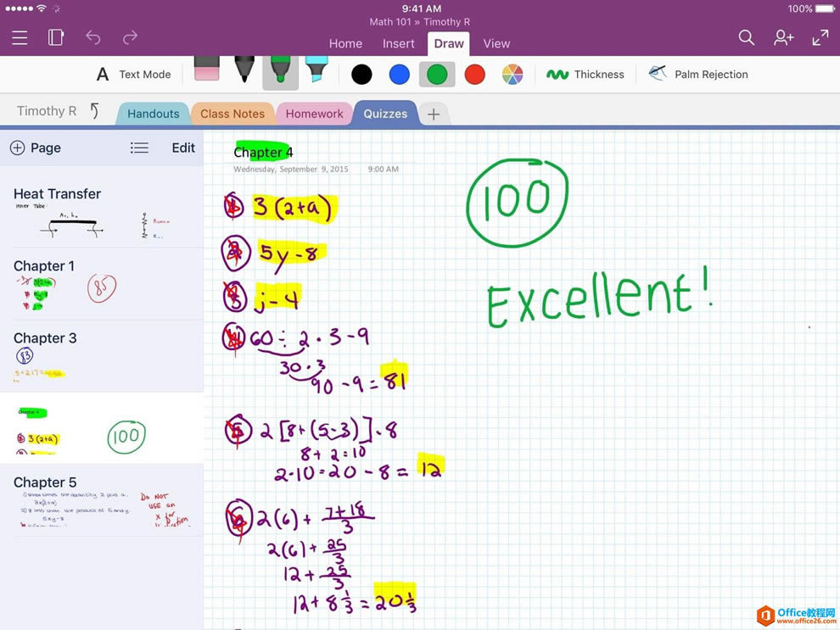Tap the undo arrow
Image resolution: width=840 pixels, height=630 pixels.
[93, 37]
